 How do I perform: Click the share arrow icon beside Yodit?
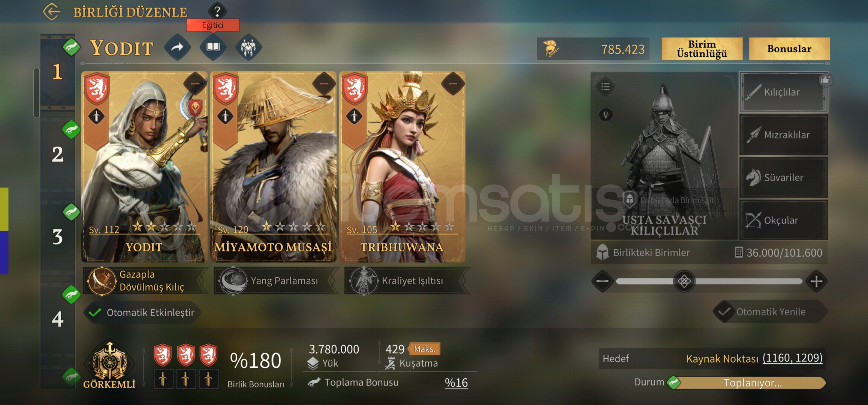click(x=177, y=47)
